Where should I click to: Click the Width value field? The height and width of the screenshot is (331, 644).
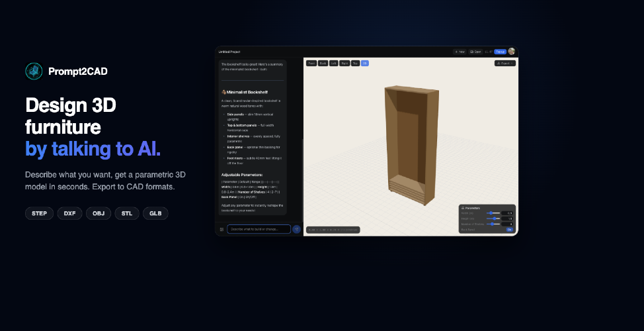coord(507,213)
